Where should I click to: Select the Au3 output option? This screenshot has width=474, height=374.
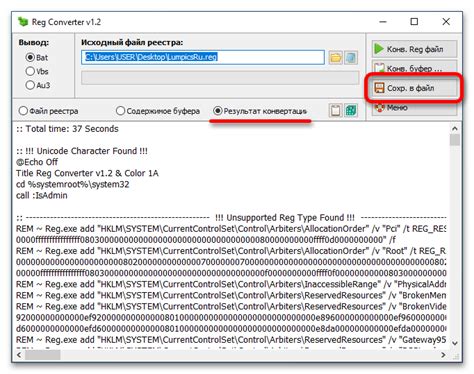(x=30, y=85)
